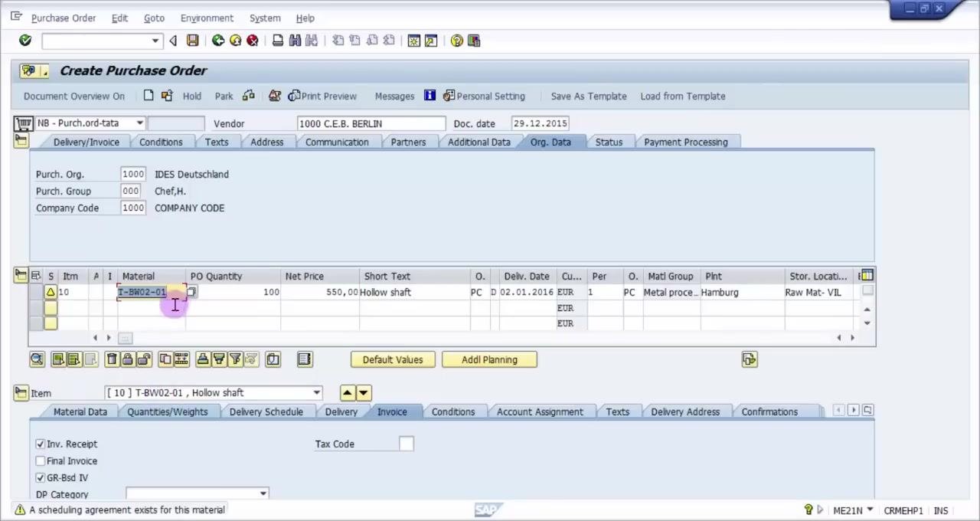Click the Doc. date field
This screenshot has height=521, width=980.
[x=541, y=123]
